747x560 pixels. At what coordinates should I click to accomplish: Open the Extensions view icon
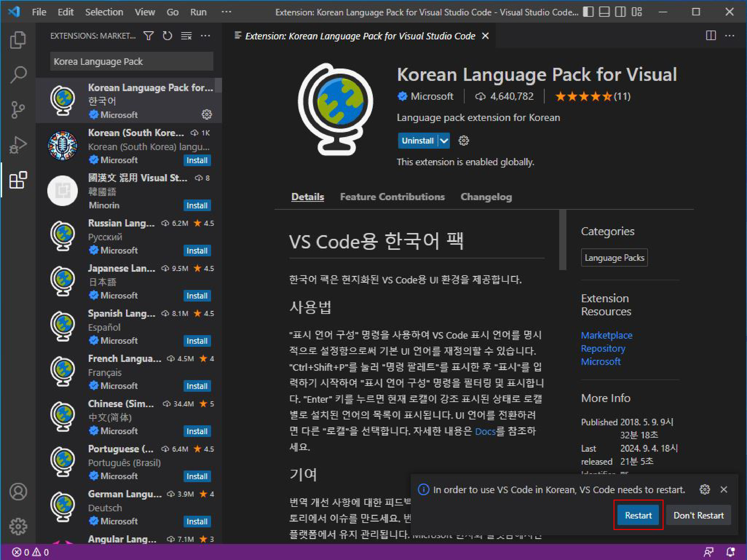(x=18, y=180)
